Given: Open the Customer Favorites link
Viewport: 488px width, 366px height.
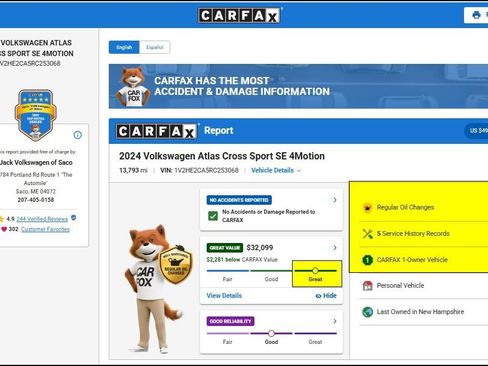Looking at the screenshot, I should [45, 229].
